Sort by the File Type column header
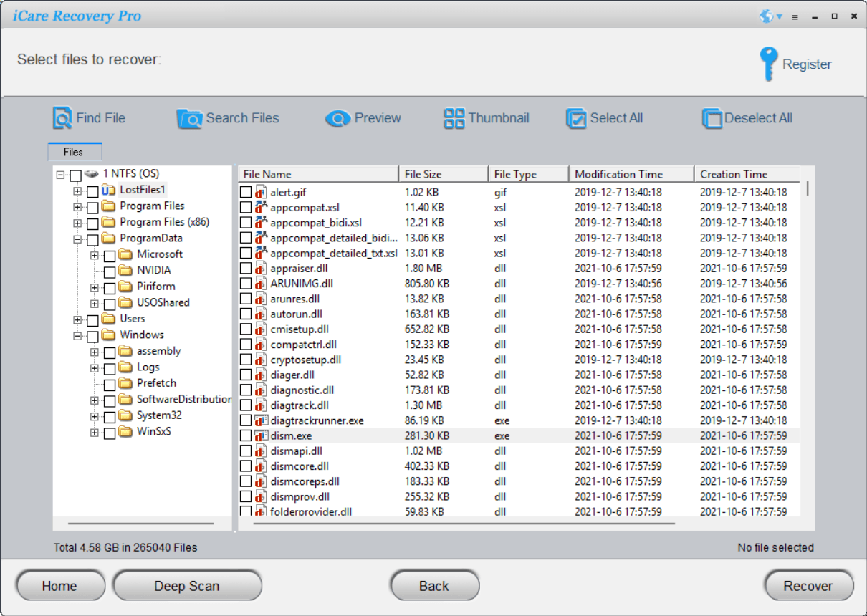 point(529,174)
